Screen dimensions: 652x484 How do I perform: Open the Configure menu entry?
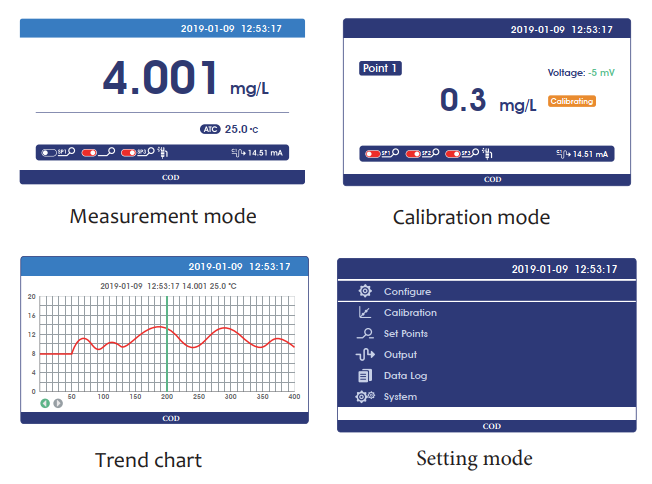407,291
